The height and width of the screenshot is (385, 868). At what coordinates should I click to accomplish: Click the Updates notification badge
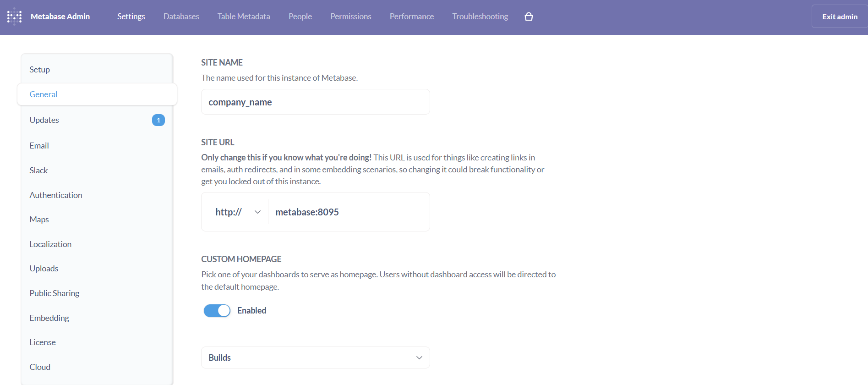pyautogui.click(x=158, y=120)
